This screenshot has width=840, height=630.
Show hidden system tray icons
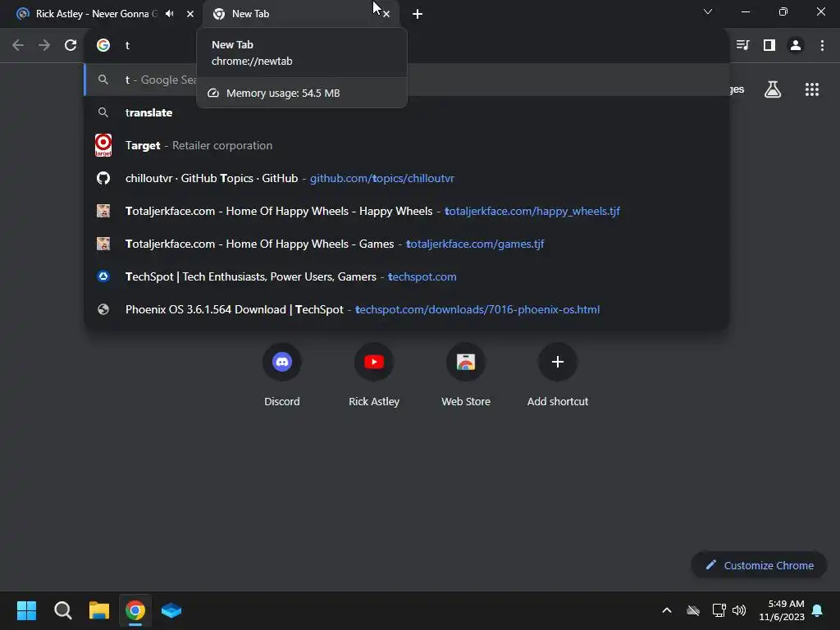[x=667, y=610]
